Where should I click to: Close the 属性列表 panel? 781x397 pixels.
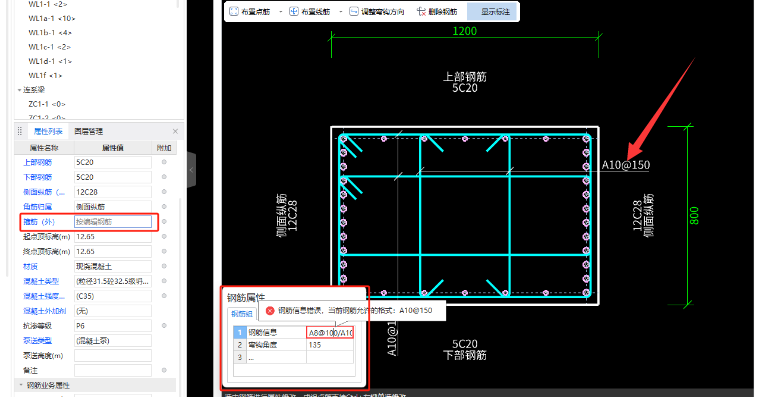tap(175, 132)
